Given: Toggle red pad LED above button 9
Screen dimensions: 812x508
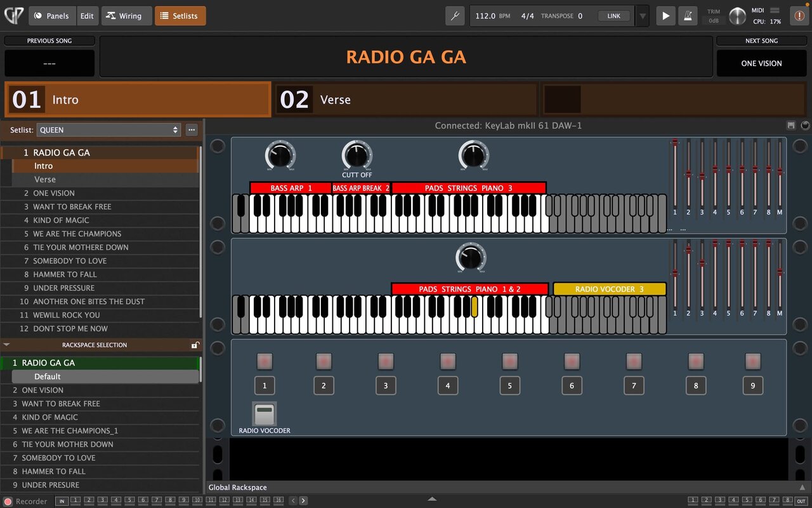Looking at the screenshot, I should (x=753, y=361).
